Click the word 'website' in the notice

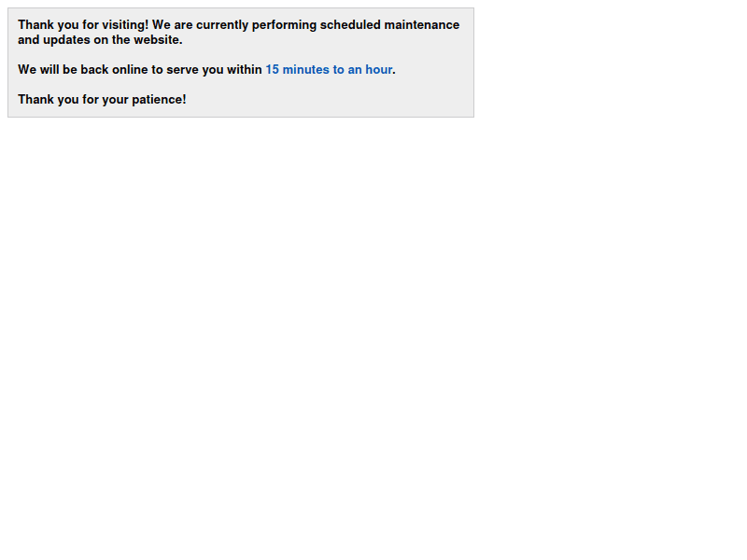point(157,40)
